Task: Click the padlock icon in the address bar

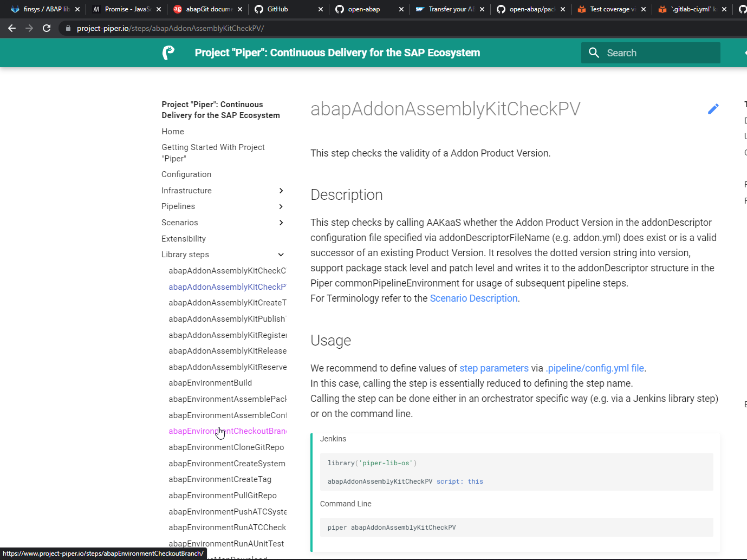Action: pyautogui.click(x=67, y=28)
